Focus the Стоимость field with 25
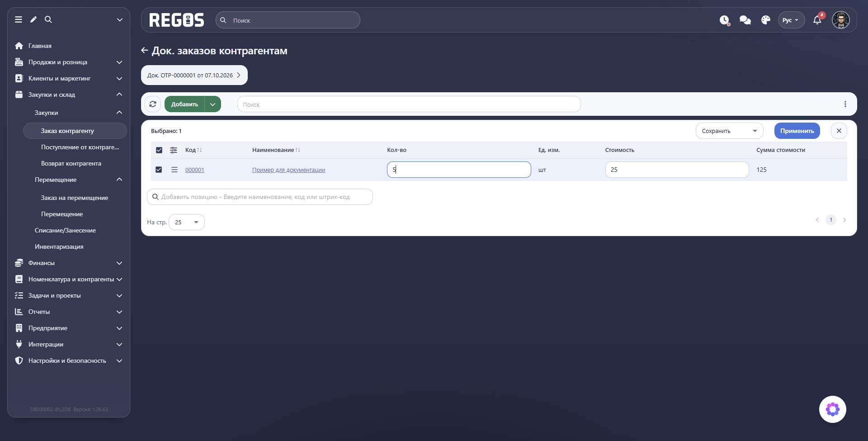This screenshot has height=441, width=868. (x=677, y=170)
